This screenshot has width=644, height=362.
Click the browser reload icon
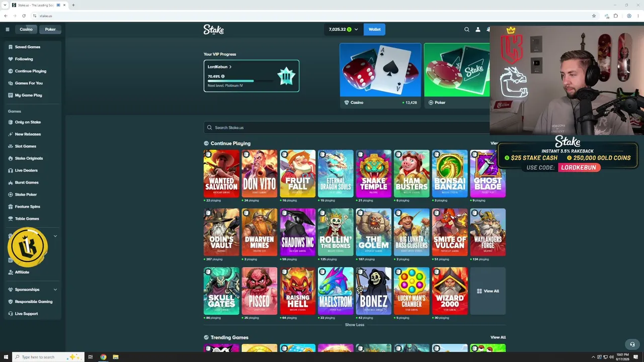click(x=24, y=16)
